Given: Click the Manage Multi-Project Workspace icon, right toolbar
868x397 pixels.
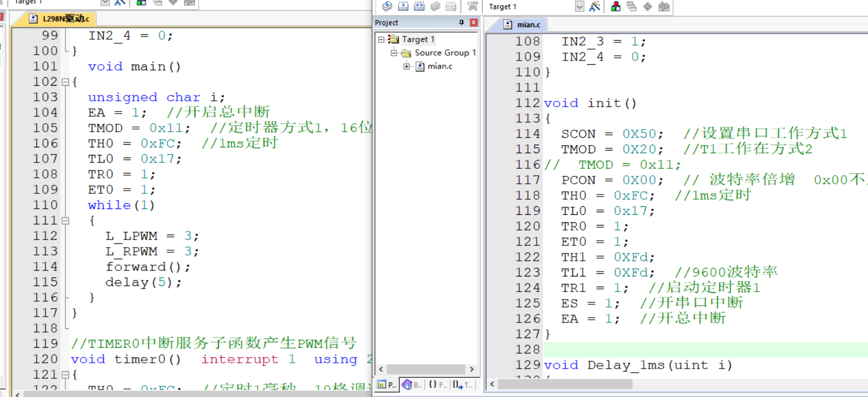Looking at the screenshot, I should (632, 6).
